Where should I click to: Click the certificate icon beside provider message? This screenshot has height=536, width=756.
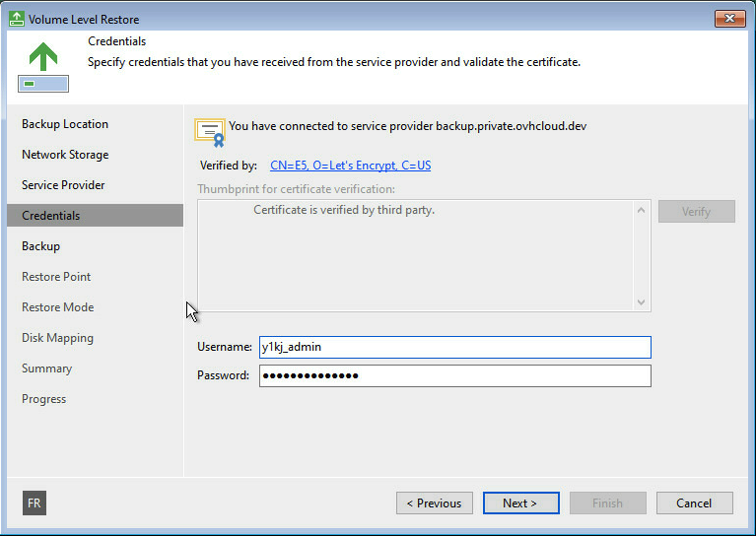tap(210, 133)
